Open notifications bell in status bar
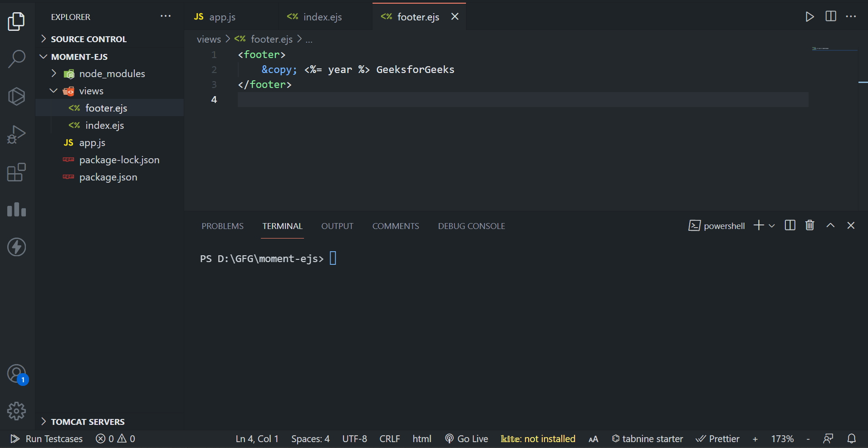The height and width of the screenshot is (448, 868). pyautogui.click(x=851, y=438)
